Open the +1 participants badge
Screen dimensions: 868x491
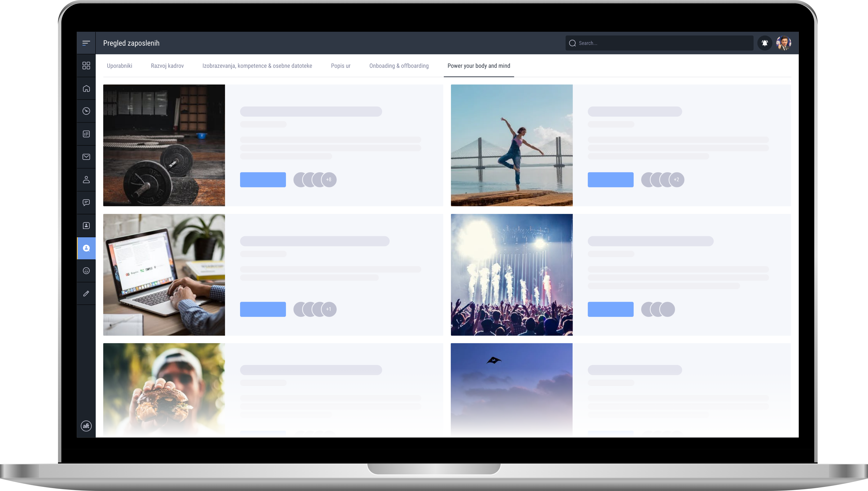329,309
